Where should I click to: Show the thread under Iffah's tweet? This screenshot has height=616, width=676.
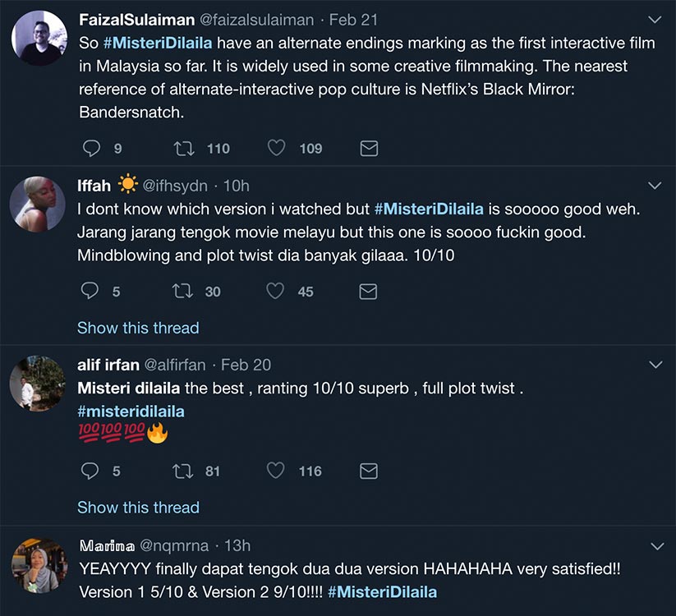click(x=138, y=328)
